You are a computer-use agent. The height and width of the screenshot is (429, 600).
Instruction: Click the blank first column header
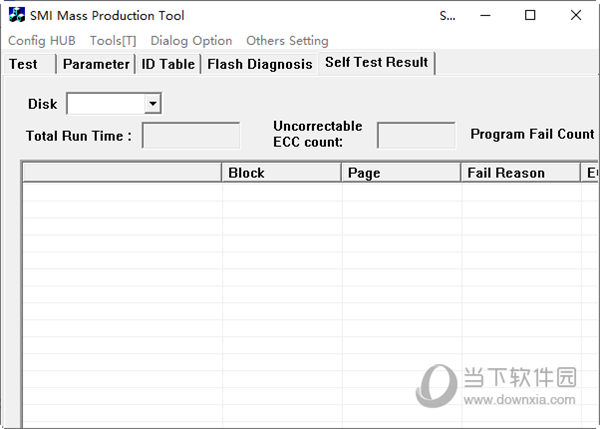coord(122,173)
